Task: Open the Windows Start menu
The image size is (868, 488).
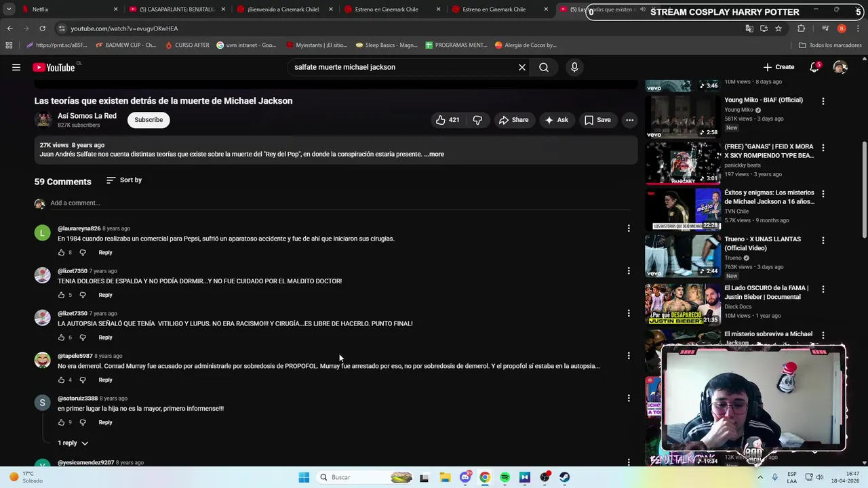Action: point(304,477)
